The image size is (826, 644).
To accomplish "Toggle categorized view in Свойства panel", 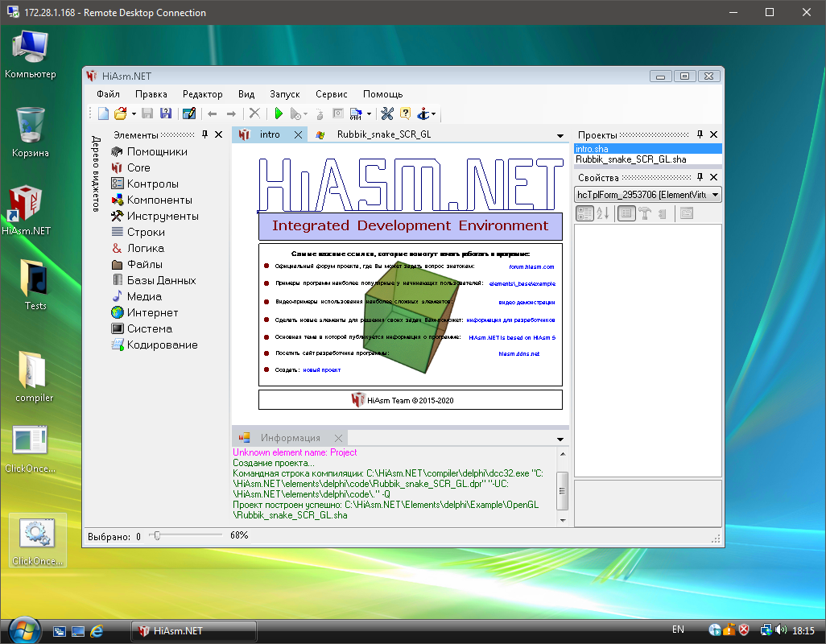I will click(x=585, y=213).
